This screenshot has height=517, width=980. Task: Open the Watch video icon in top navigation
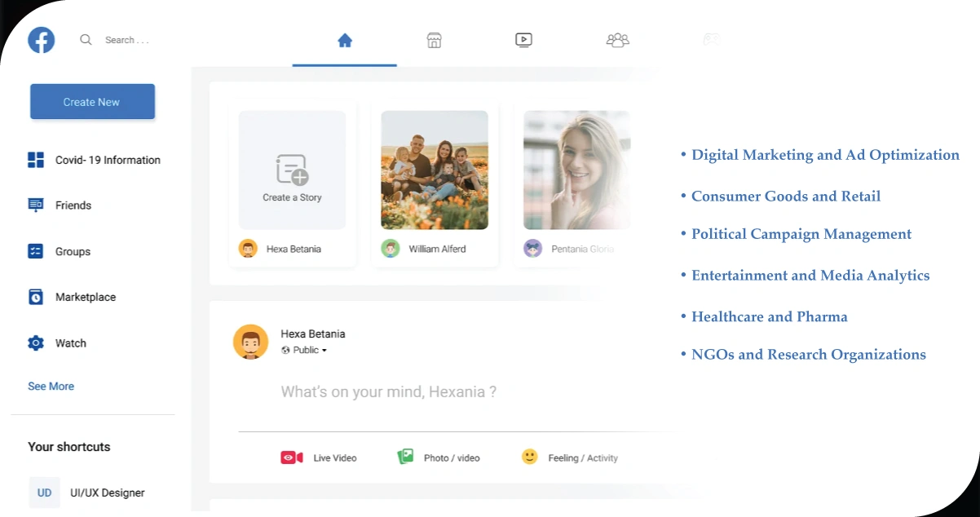(x=524, y=40)
